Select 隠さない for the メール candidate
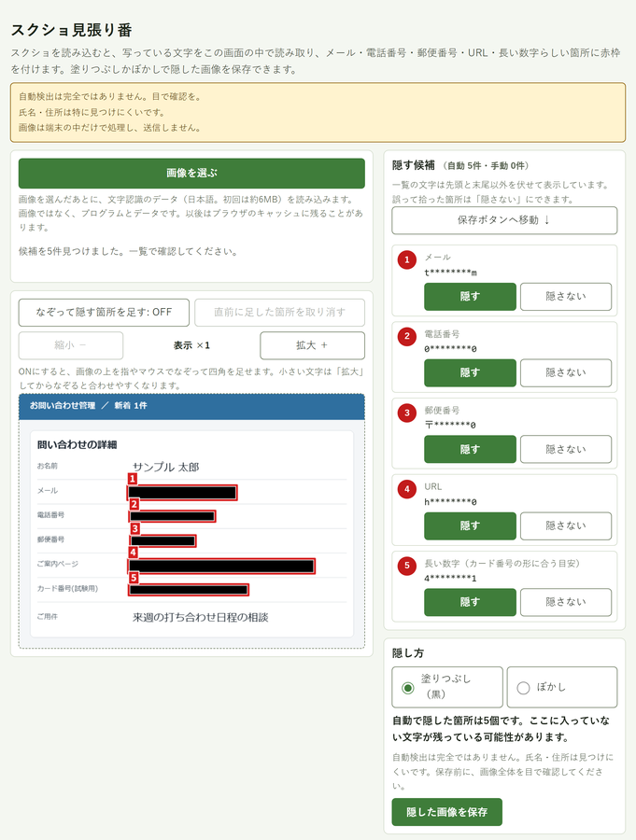Screen dimensions: 636x840 click(566, 296)
